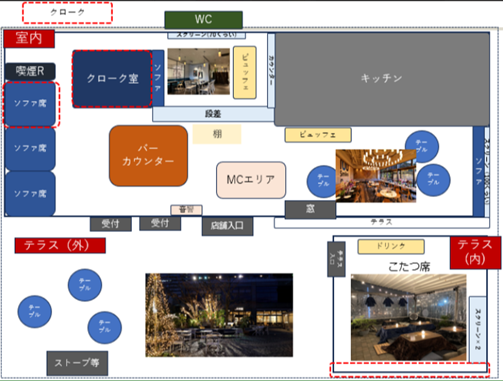Viewport: 503px width, 381px height.
Task: Select the red テラス（外） label
Action: [x=60, y=246]
